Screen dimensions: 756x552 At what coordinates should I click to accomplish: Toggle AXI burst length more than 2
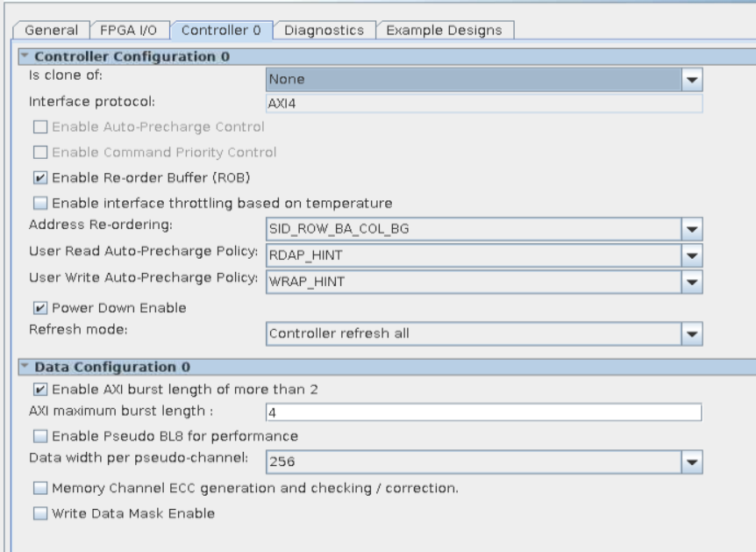[x=39, y=389]
